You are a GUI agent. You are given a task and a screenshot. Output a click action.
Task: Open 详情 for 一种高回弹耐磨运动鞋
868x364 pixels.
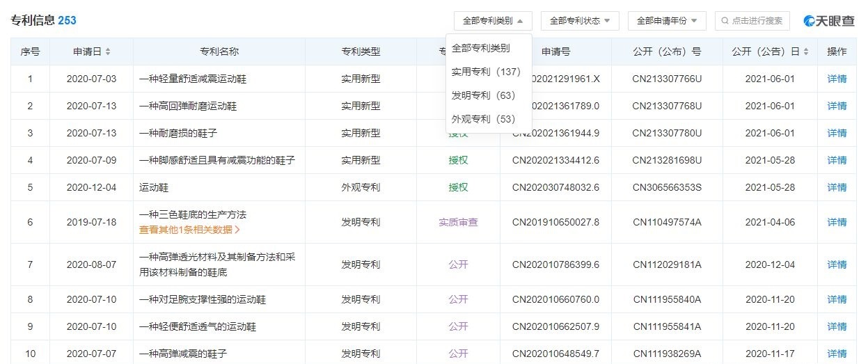click(837, 106)
